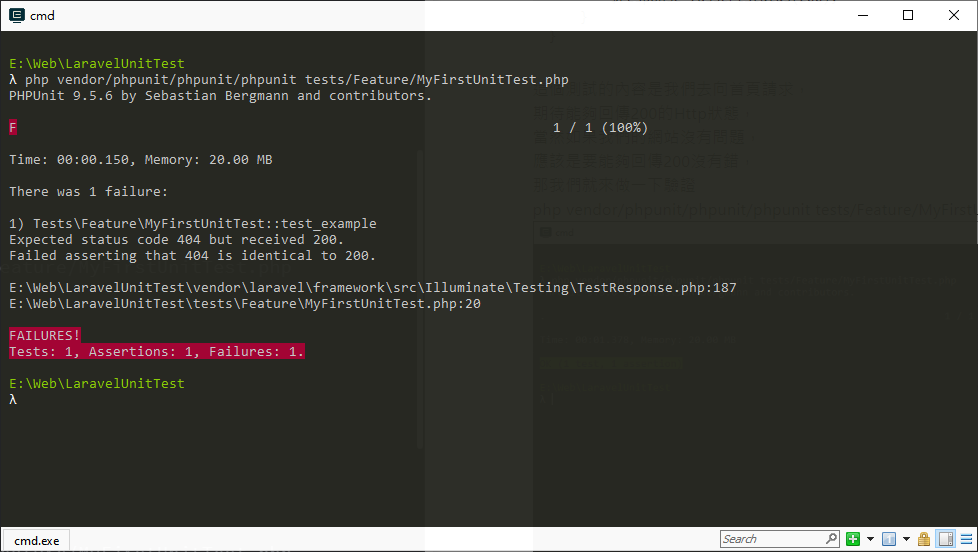The image size is (978, 552).
Task: Open the console list dropdown arrow
Action: tap(906, 539)
